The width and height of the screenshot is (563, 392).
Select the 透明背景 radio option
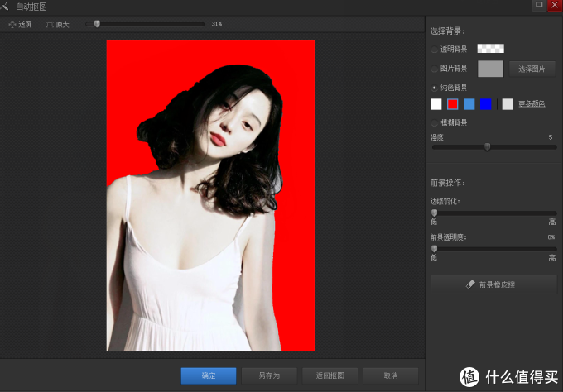click(x=435, y=50)
